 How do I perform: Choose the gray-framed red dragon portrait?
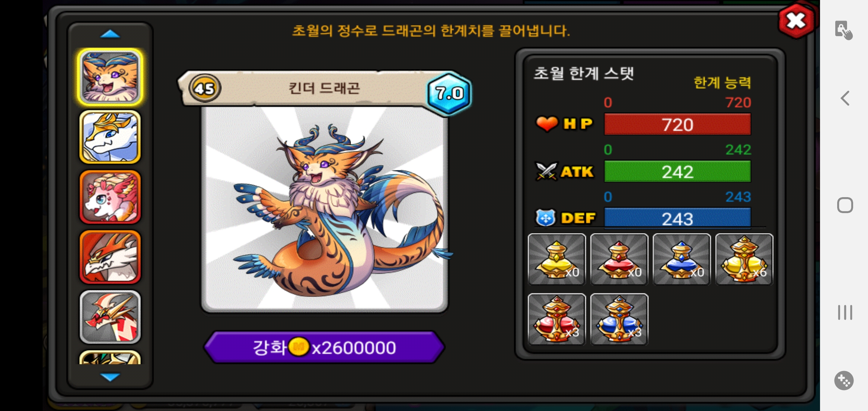[110, 317]
